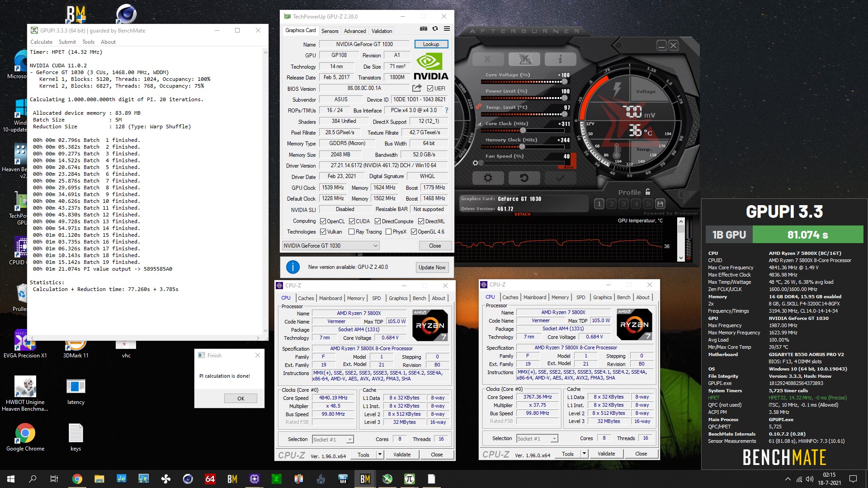The height and width of the screenshot is (488, 868).
Task: Click the Afterburner info button
Action: [560, 59]
